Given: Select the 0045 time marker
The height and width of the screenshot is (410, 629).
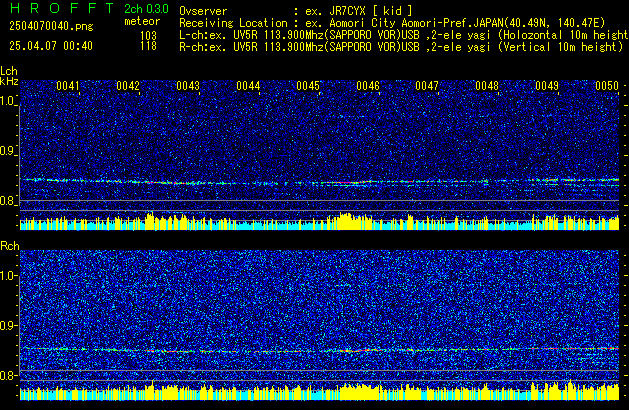Looking at the screenshot, I should click(308, 86).
